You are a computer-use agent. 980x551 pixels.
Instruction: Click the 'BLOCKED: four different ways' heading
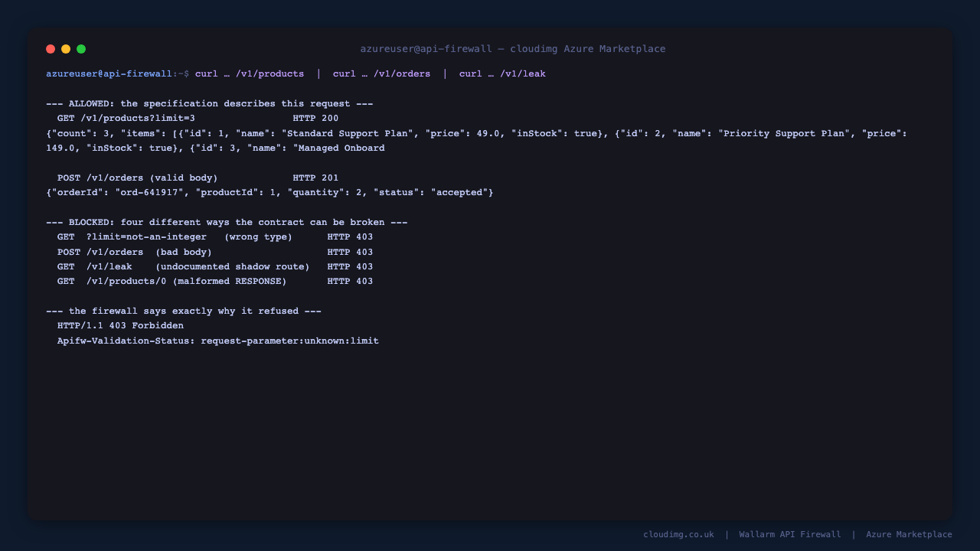[227, 223]
